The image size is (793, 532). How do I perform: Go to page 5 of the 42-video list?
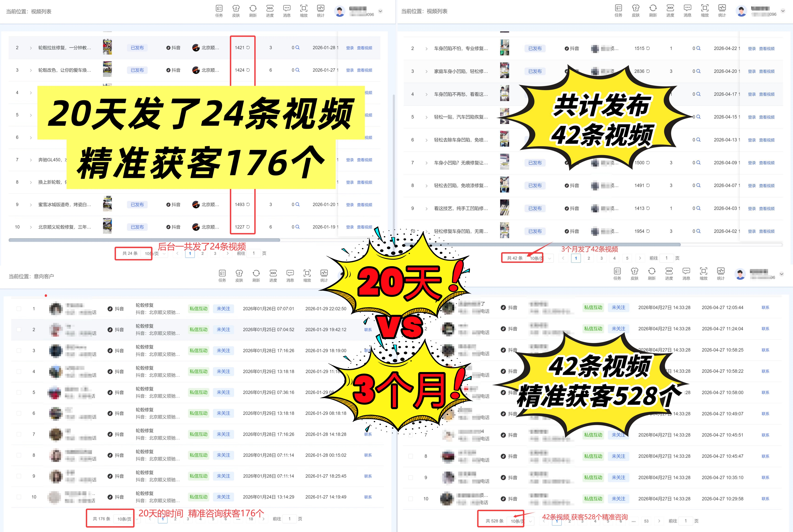pyautogui.click(x=627, y=258)
